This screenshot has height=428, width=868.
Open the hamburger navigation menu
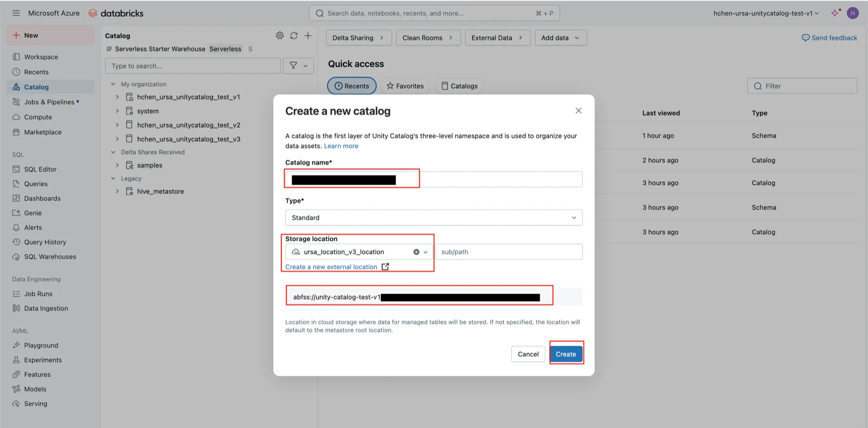point(16,13)
